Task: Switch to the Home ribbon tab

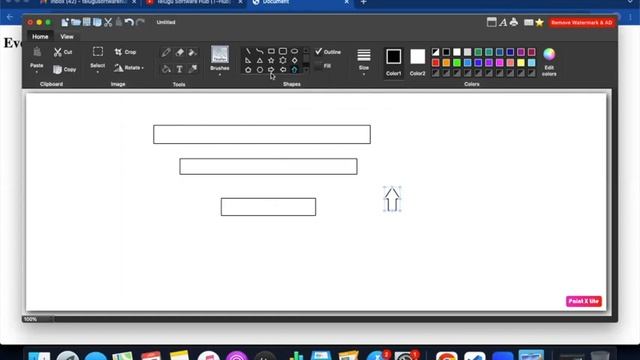Action: (x=40, y=36)
